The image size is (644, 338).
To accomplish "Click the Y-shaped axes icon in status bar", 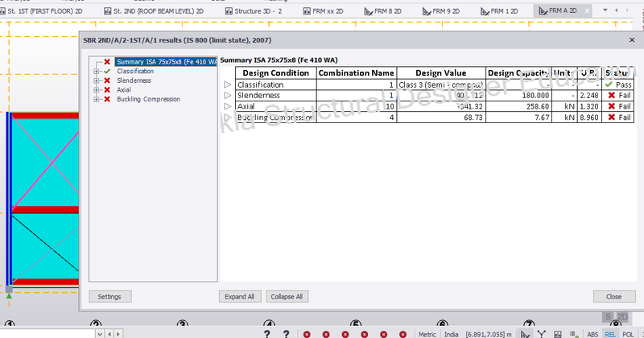I will coord(541,334).
